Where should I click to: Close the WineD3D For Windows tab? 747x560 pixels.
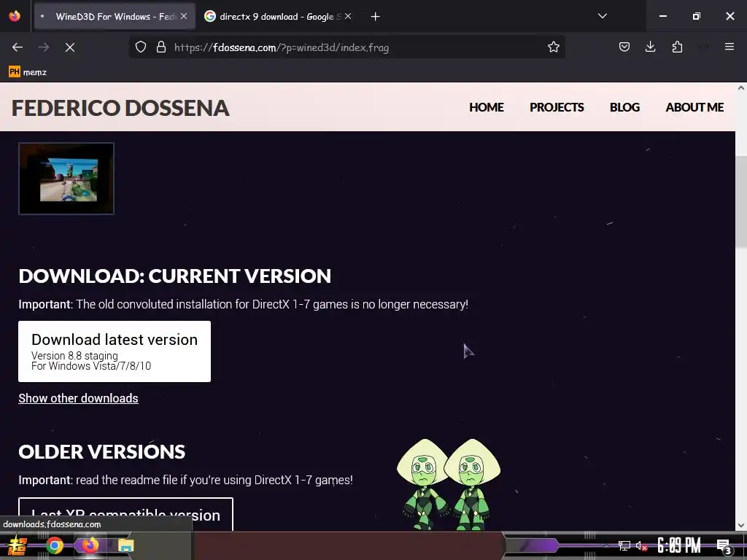click(184, 16)
